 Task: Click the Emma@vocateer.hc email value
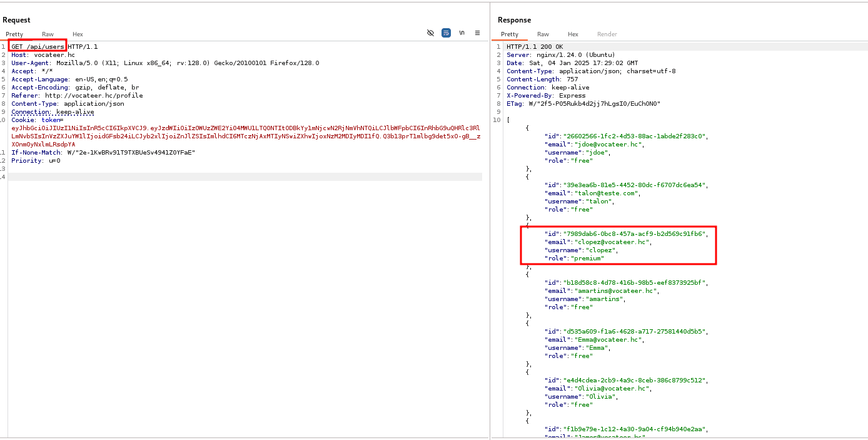(608, 340)
